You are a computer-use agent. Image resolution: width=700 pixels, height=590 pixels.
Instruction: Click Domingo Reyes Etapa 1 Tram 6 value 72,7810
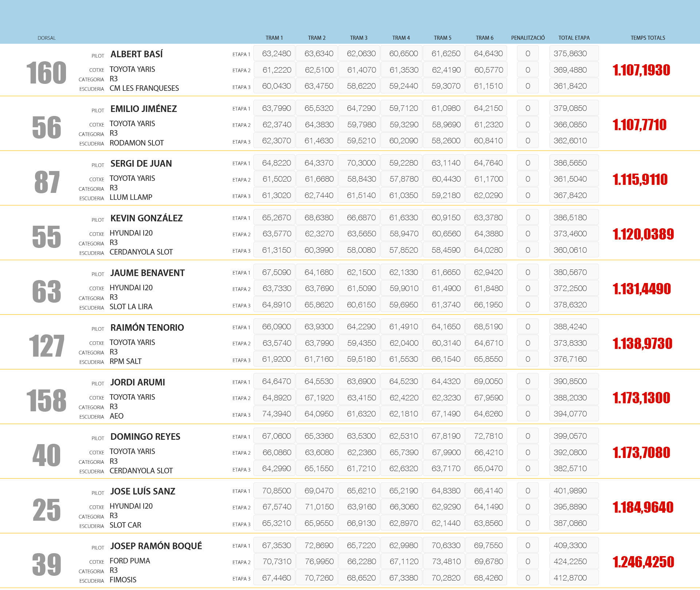click(488, 436)
